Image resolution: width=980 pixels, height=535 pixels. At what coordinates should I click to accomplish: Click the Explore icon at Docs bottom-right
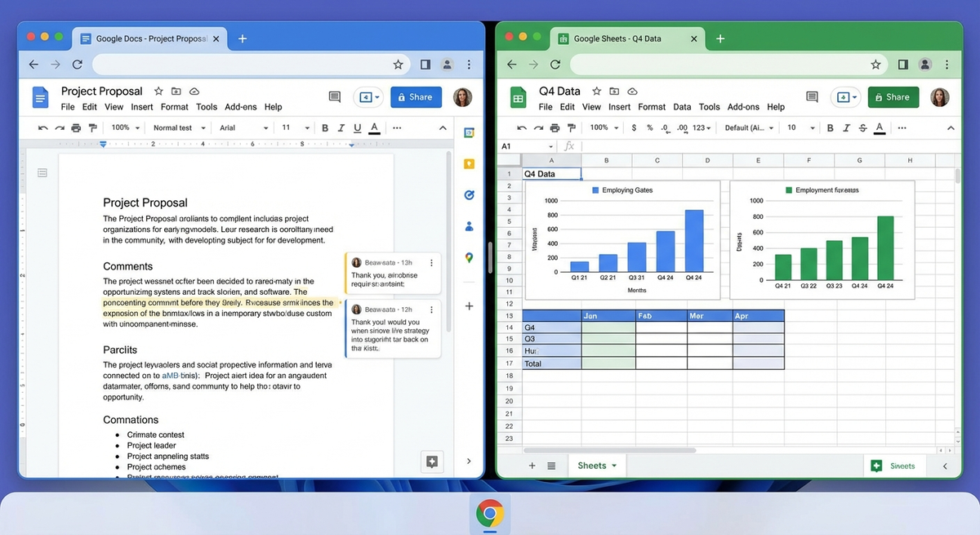432,461
